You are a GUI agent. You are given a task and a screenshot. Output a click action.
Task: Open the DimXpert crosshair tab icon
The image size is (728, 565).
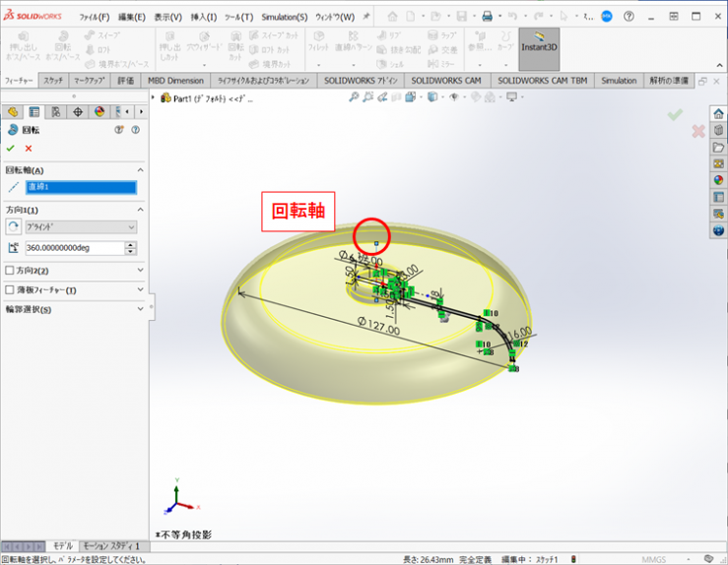pyautogui.click(x=78, y=112)
